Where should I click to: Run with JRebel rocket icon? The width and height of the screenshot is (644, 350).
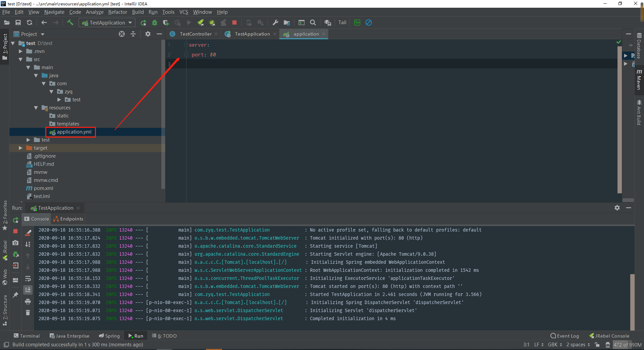point(201,22)
